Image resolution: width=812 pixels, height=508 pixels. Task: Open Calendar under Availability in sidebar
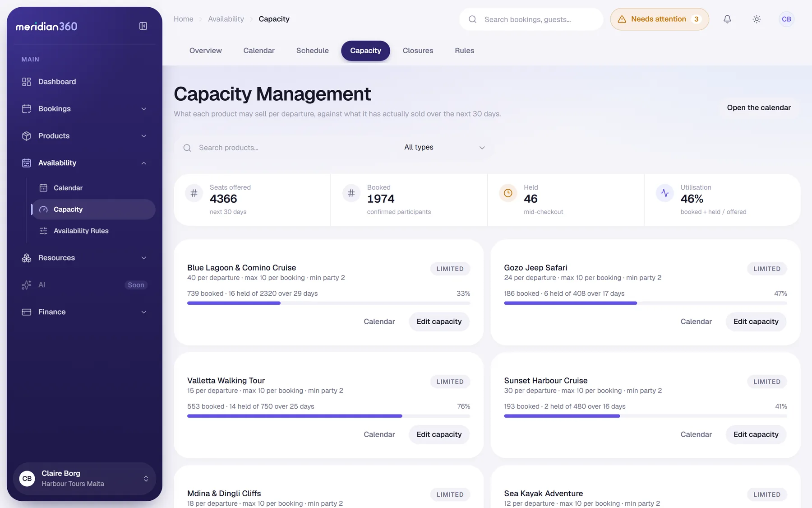[x=94, y=188]
